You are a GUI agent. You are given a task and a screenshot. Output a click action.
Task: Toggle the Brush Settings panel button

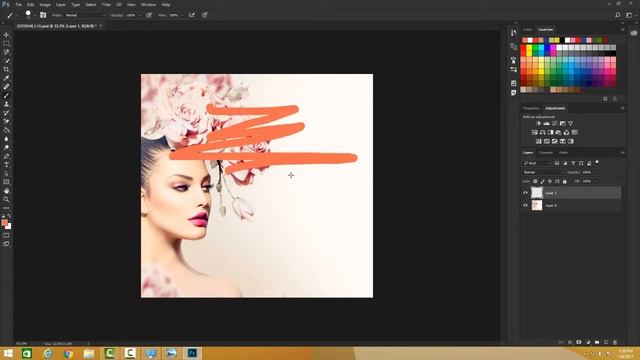pyautogui.click(x=43, y=15)
